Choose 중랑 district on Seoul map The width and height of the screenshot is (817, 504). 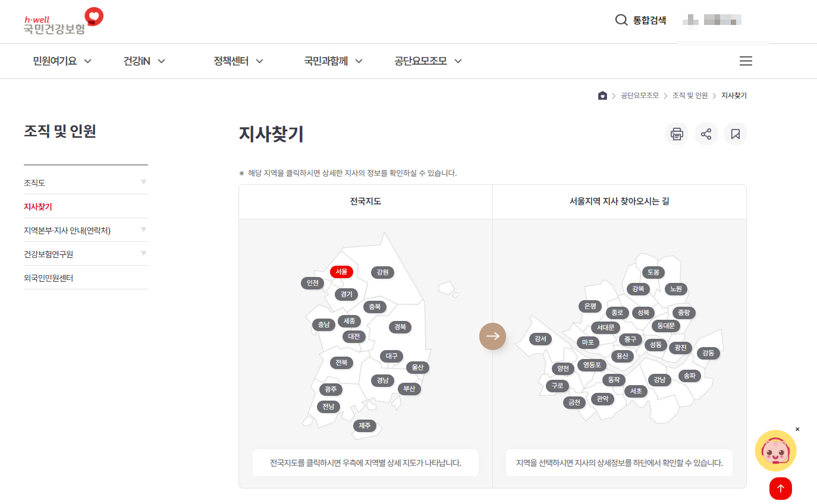coord(684,313)
